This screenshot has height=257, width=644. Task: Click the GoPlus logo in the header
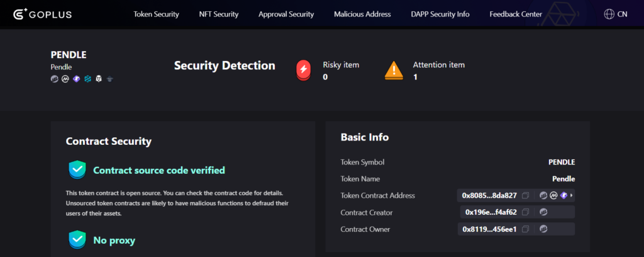pyautogui.click(x=42, y=14)
